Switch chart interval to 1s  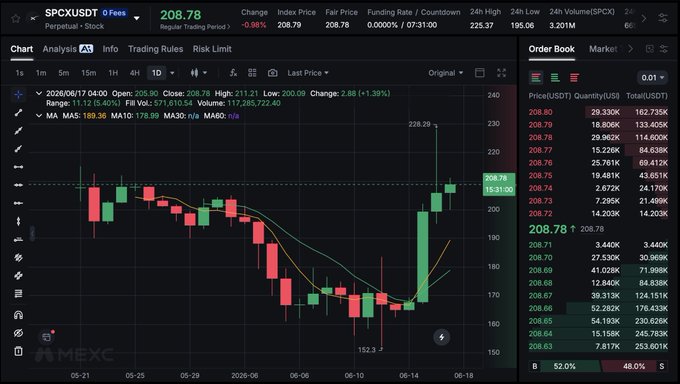click(20, 73)
